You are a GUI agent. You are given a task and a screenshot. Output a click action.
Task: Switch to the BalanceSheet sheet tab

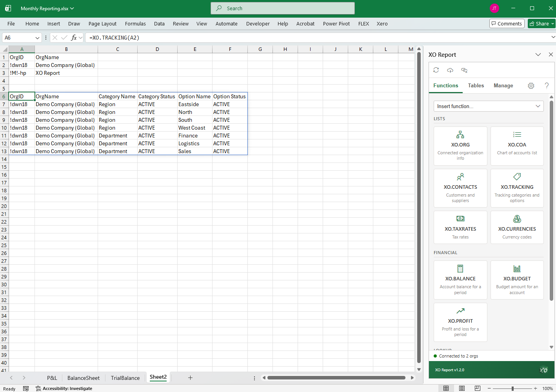click(84, 378)
